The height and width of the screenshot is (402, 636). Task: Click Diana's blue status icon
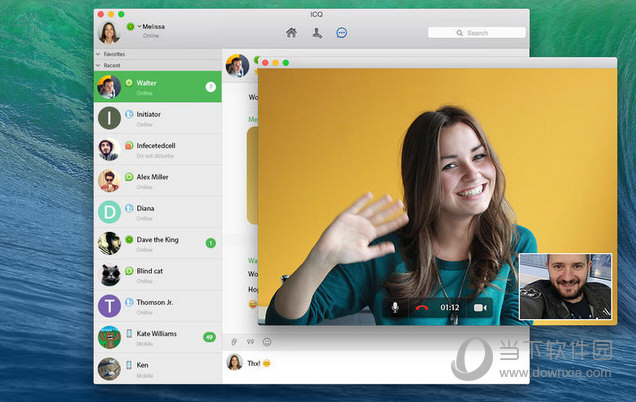point(129,208)
